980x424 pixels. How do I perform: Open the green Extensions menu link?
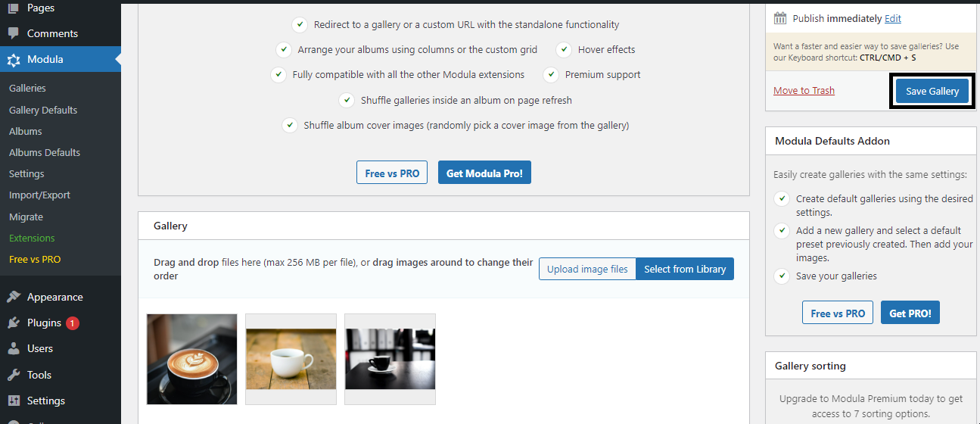pyautogui.click(x=32, y=238)
